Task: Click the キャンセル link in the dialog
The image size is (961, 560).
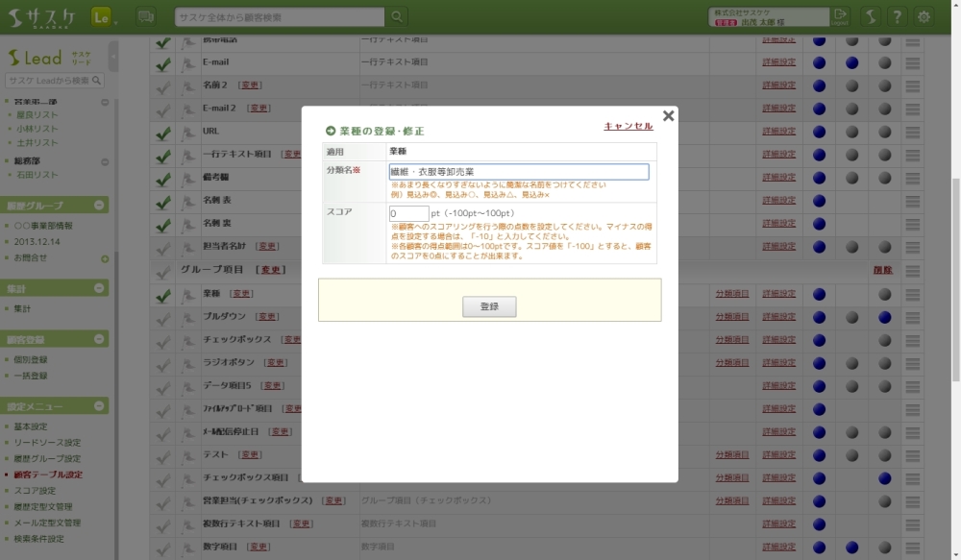Action: coord(628,126)
